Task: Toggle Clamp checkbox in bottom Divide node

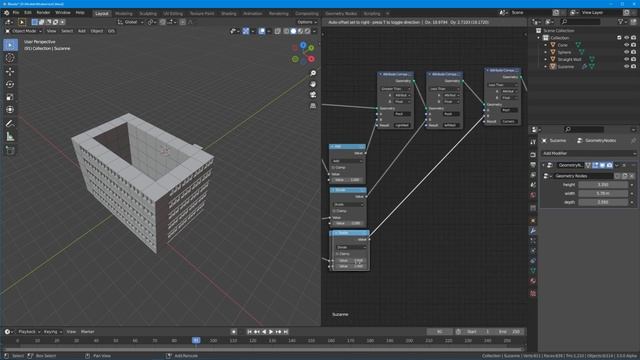Action: pyautogui.click(x=338, y=254)
